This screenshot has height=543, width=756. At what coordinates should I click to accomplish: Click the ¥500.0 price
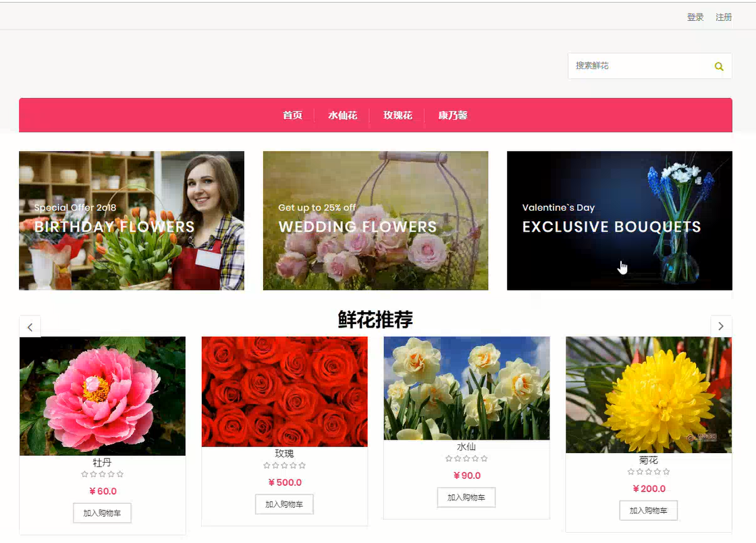coord(285,482)
